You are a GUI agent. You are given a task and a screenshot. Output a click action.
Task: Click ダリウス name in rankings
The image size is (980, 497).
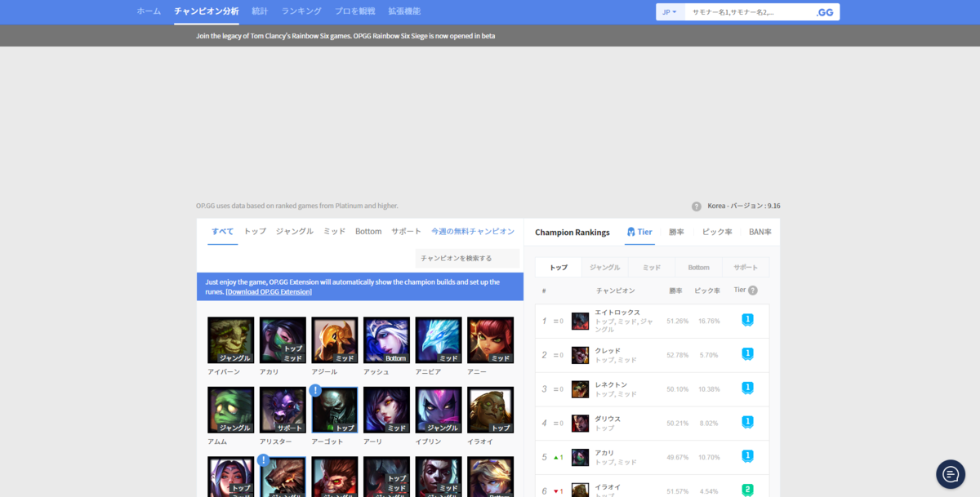[608, 419]
